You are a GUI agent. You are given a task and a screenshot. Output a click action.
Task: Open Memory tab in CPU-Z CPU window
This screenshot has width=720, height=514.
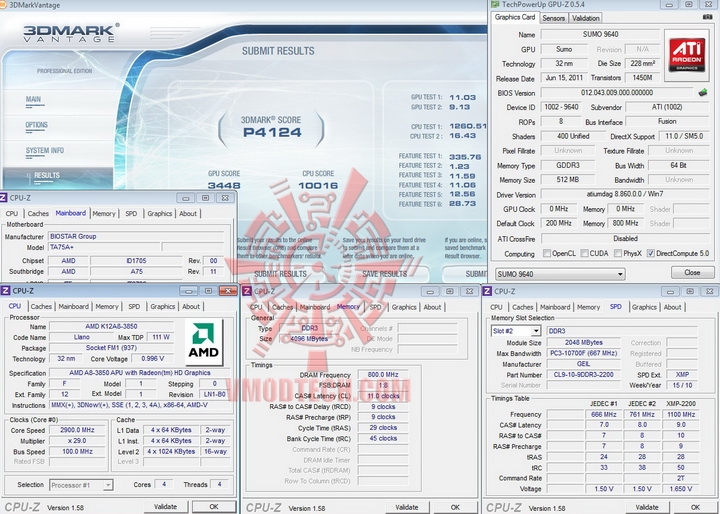[x=107, y=306]
